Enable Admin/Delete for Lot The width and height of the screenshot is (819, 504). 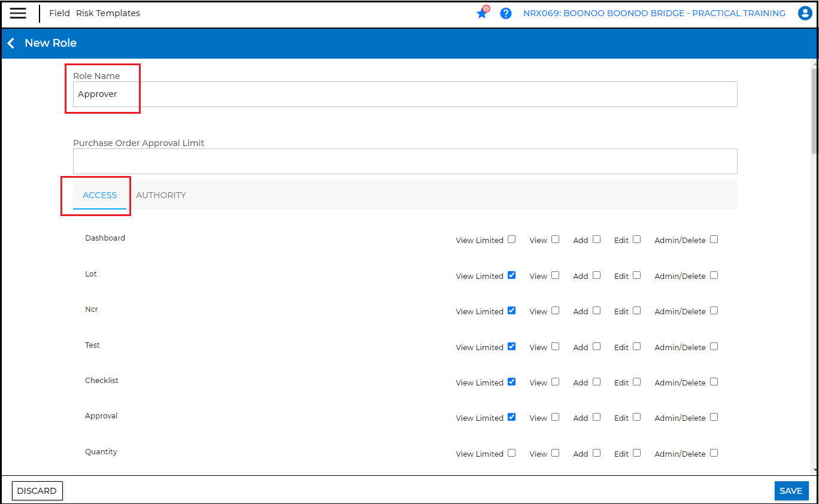[714, 275]
